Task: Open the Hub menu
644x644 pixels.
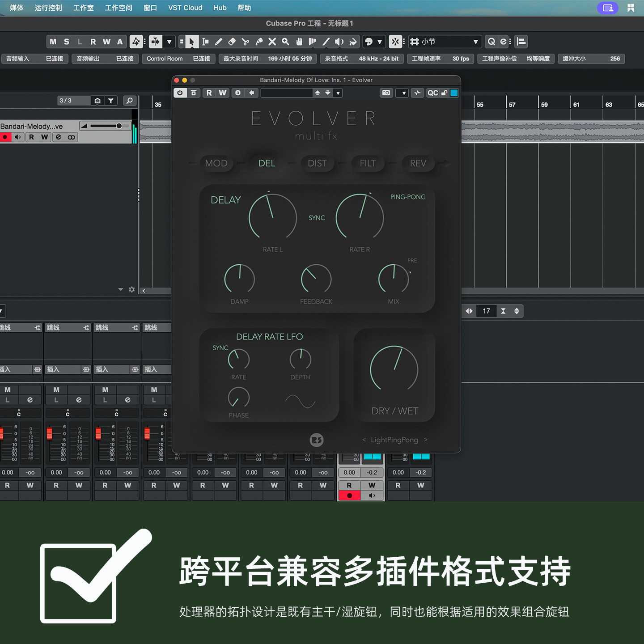Action: click(x=220, y=8)
